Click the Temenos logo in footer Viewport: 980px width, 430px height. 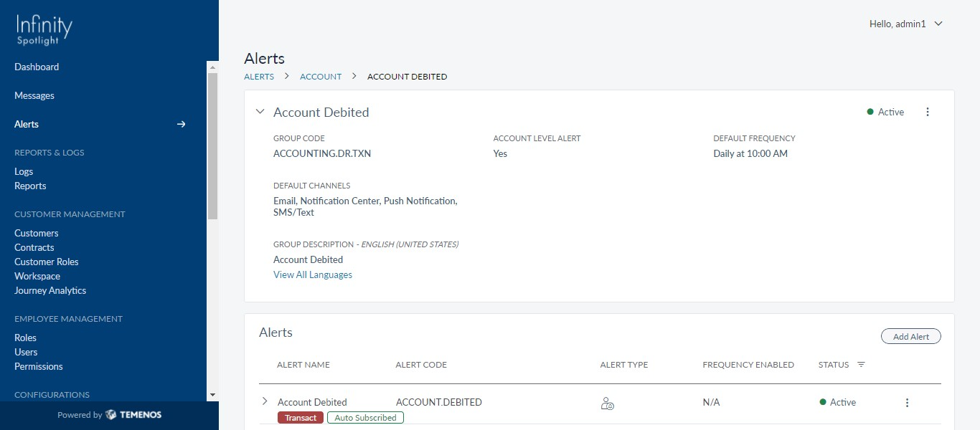133,415
